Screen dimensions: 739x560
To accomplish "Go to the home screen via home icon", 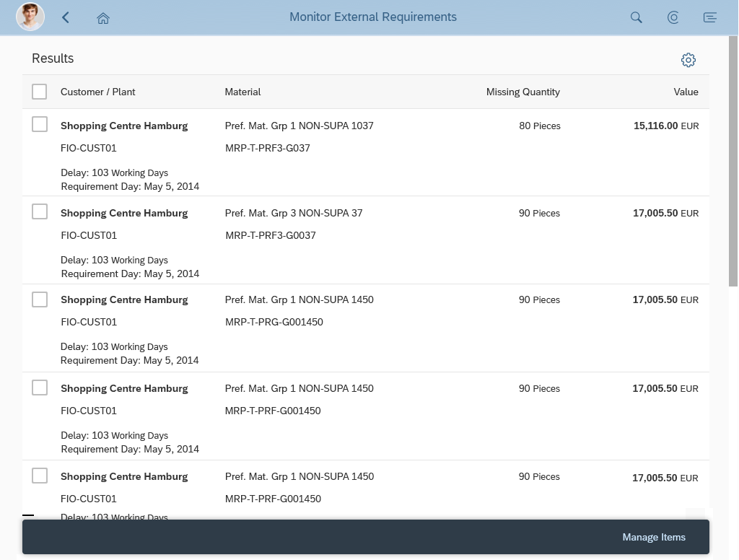I will (102, 17).
